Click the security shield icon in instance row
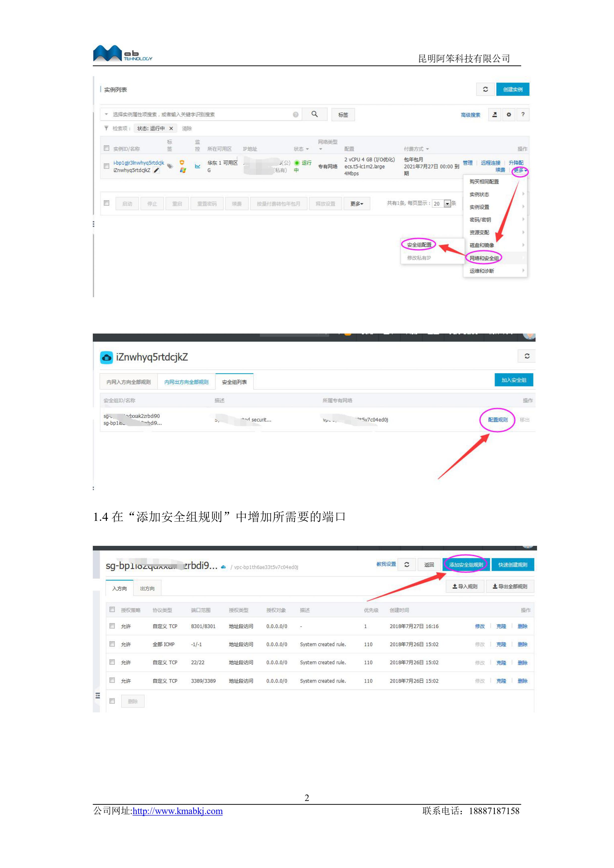 (x=182, y=163)
